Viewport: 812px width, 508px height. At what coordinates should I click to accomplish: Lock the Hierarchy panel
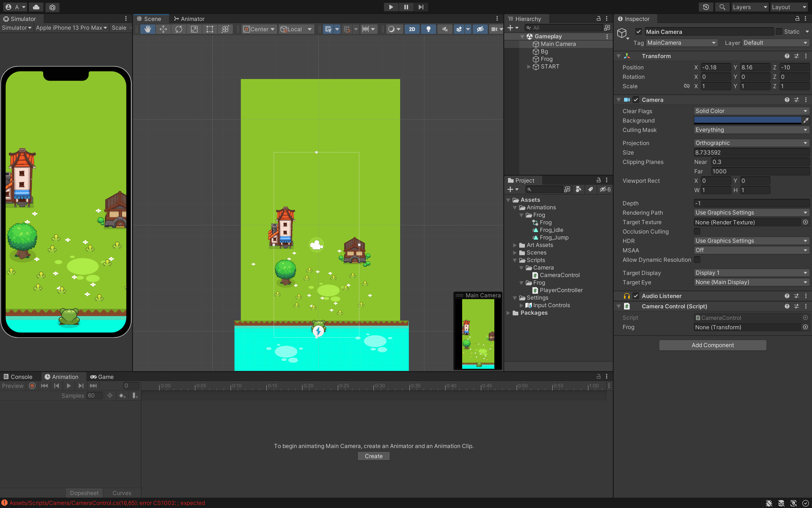point(598,19)
